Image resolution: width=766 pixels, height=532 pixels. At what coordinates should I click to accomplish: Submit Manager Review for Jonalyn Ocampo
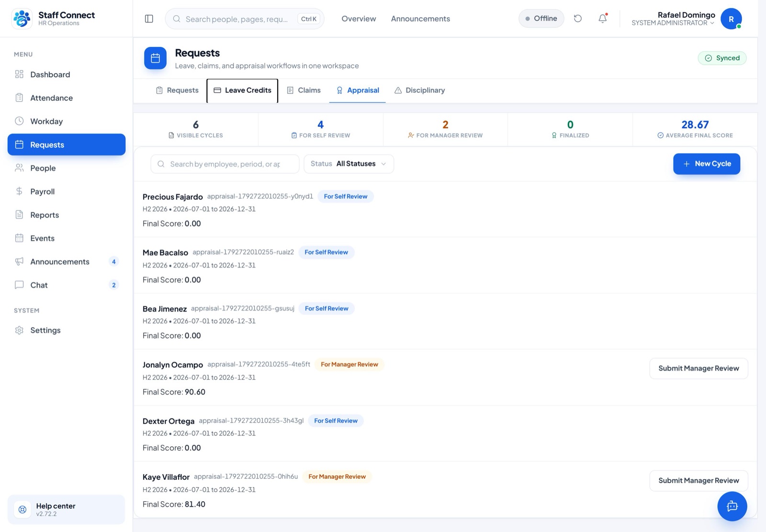(x=698, y=368)
